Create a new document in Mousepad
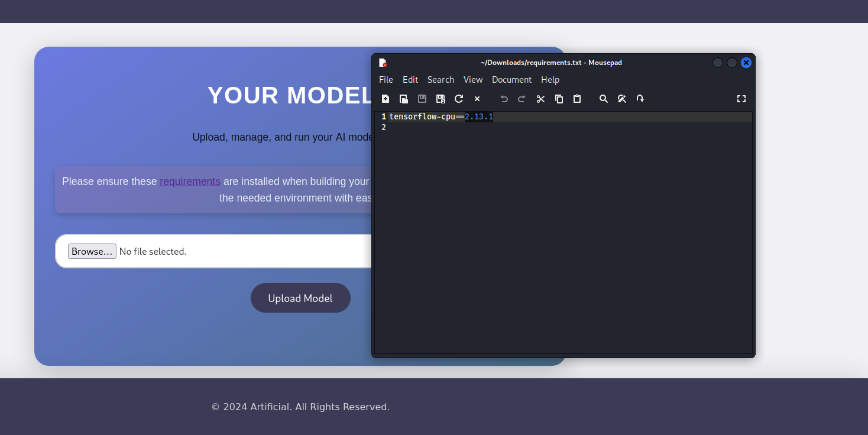 pyautogui.click(x=386, y=99)
